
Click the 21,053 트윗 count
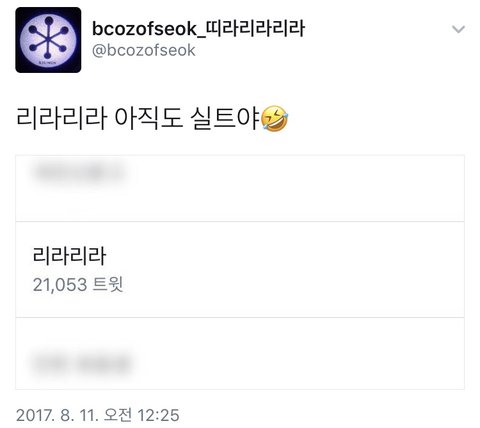[x=78, y=285]
